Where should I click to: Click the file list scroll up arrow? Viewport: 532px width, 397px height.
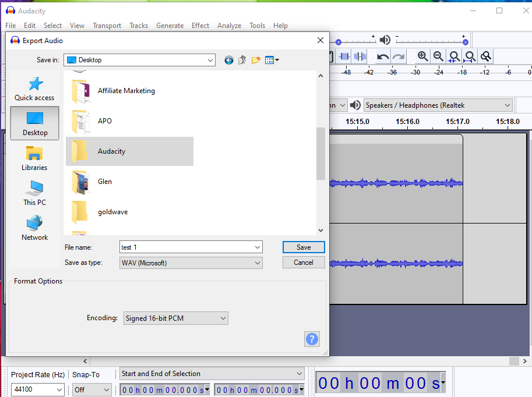coord(320,76)
